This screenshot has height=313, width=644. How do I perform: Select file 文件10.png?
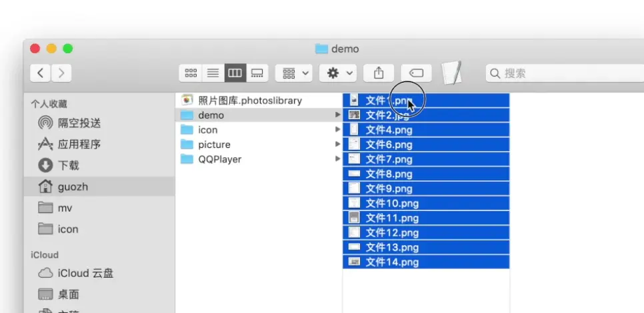tap(426, 204)
